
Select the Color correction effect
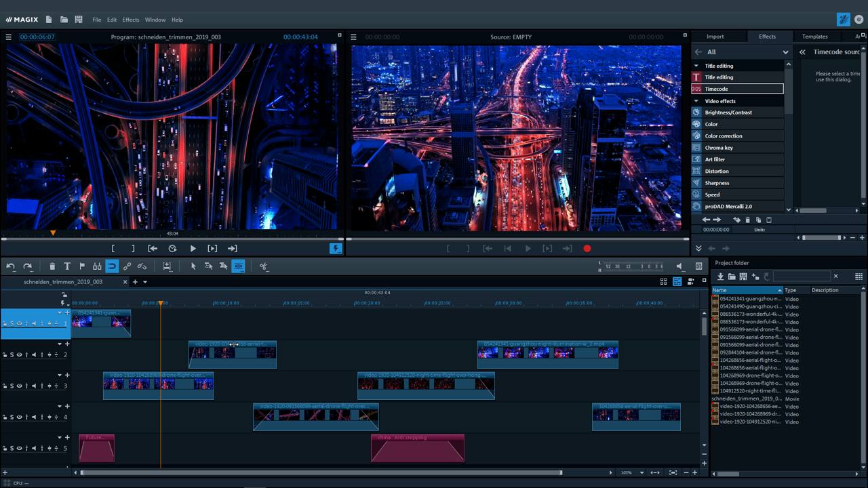(737, 136)
